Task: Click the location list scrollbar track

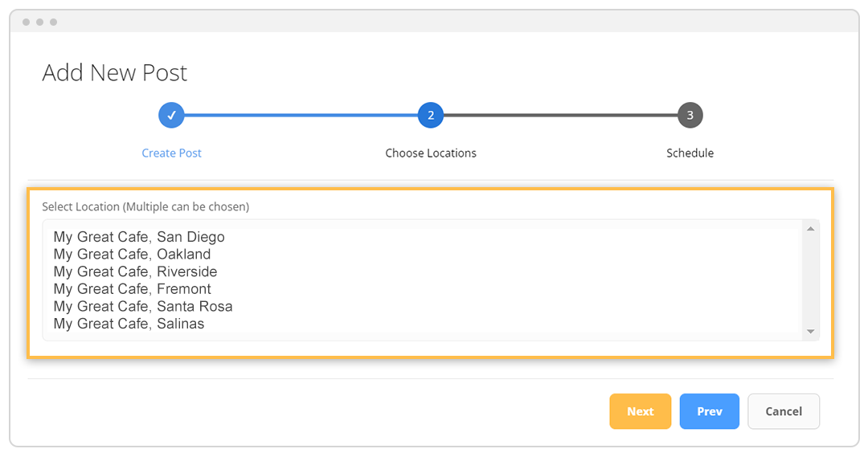Action: [810, 281]
